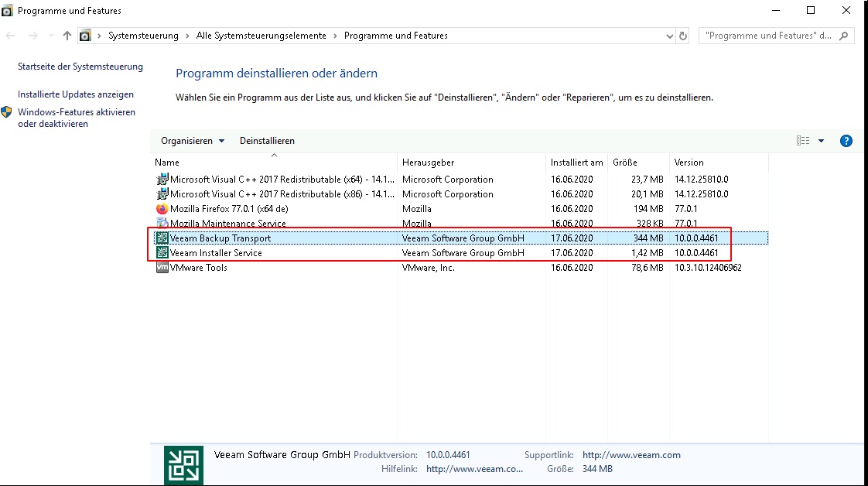Click Alle Systemsteuerungselemente breadcrumb segment
The height and width of the screenshot is (486, 868).
click(x=261, y=36)
